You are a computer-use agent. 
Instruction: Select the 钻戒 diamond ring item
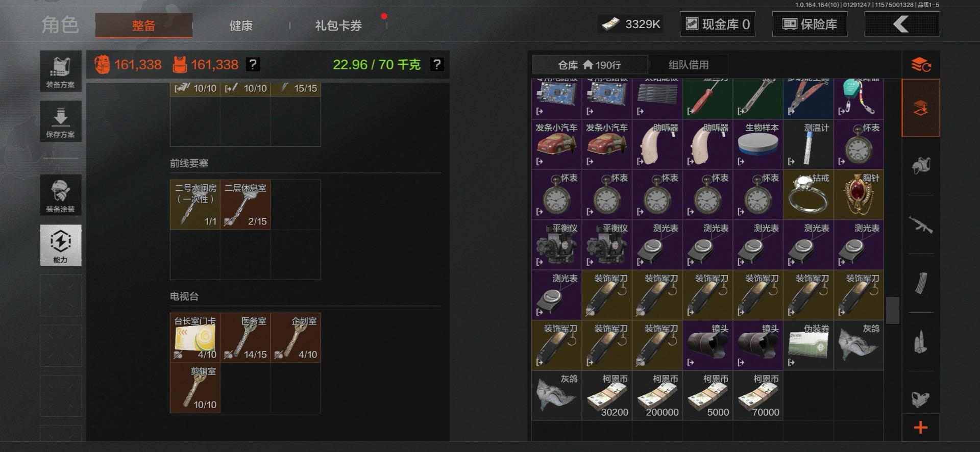pyautogui.click(x=808, y=195)
